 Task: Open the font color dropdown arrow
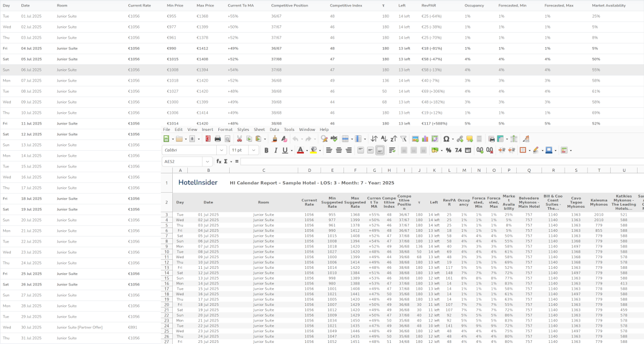click(306, 150)
